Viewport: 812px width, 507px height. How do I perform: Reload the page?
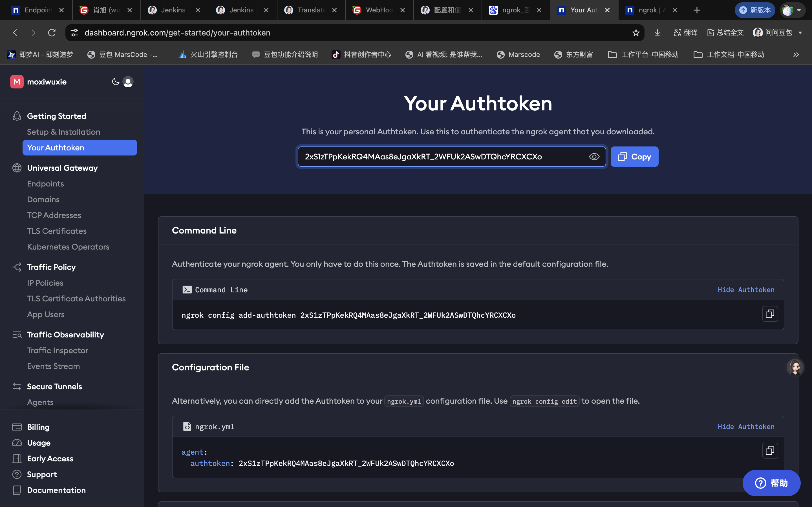52,32
